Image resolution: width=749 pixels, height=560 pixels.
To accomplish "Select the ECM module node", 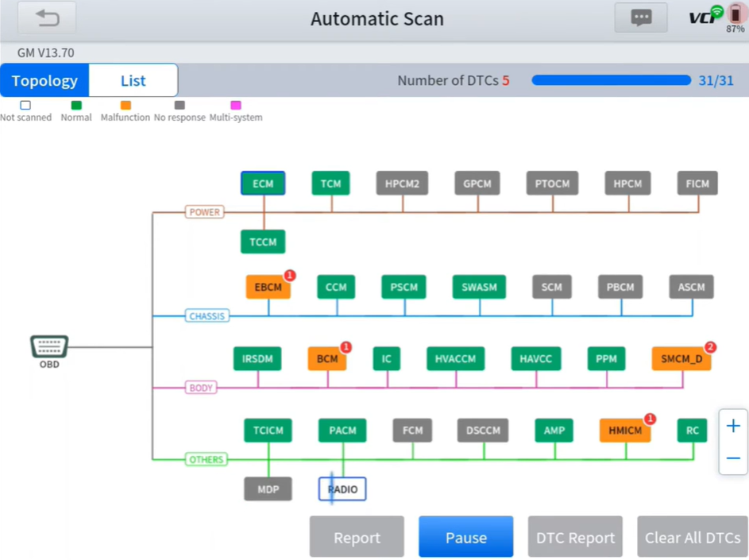I will pyautogui.click(x=263, y=183).
